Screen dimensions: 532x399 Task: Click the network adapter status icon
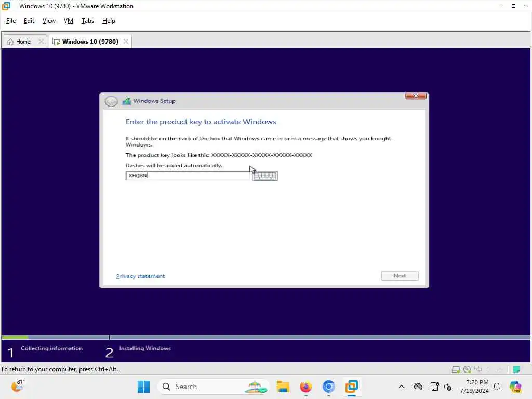(x=478, y=369)
